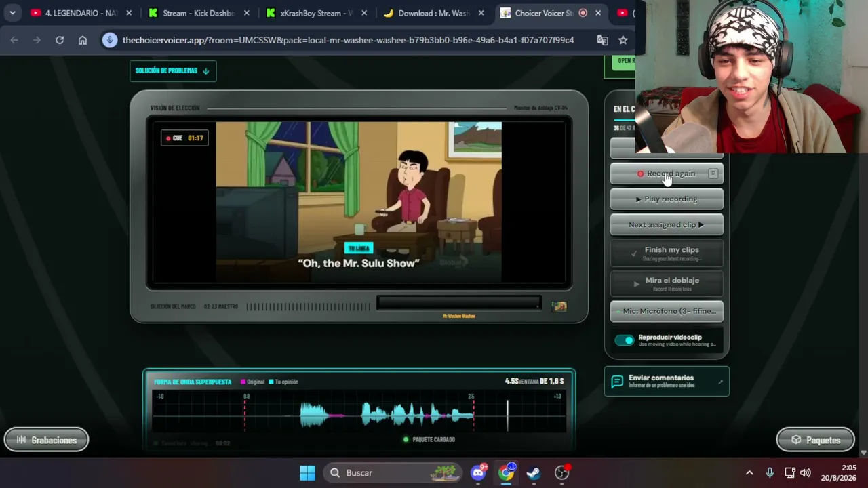Image resolution: width=868 pixels, height=488 pixels.
Task: Open Steam from the taskbar
Action: click(534, 472)
